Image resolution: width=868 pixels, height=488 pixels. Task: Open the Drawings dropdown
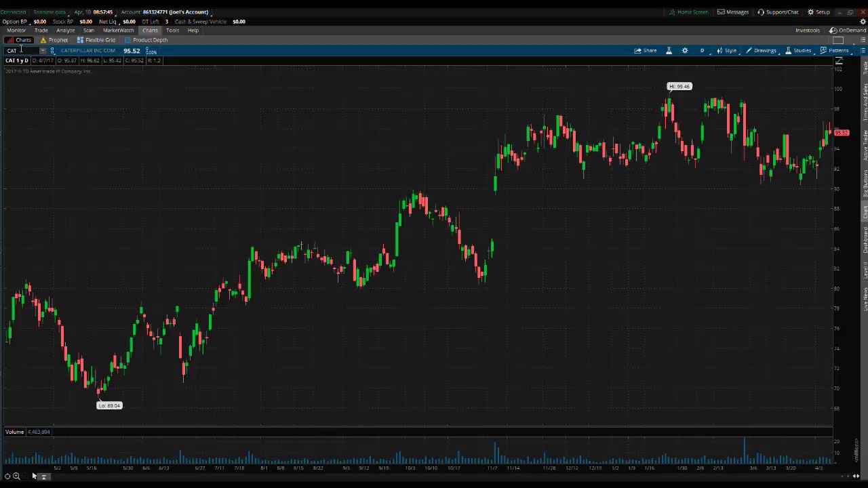(761, 51)
